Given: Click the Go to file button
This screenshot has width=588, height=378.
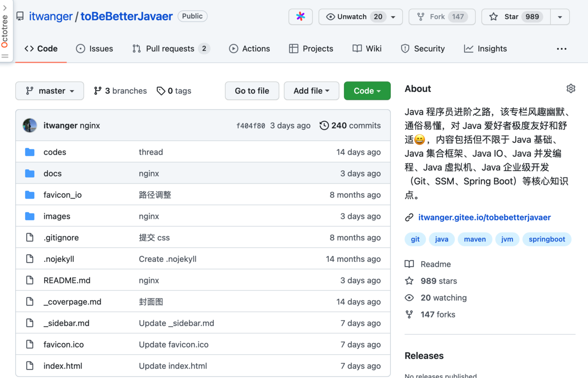Looking at the screenshot, I should [x=252, y=91].
